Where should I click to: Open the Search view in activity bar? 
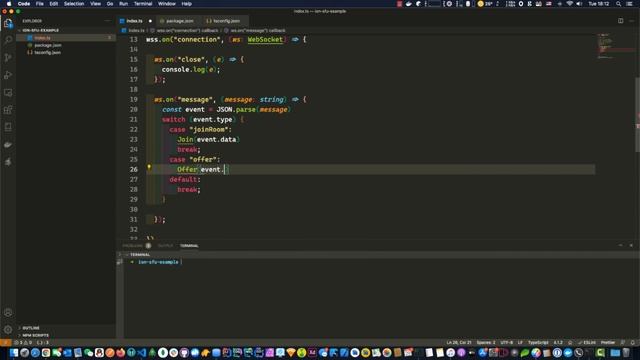[x=8, y=40]
